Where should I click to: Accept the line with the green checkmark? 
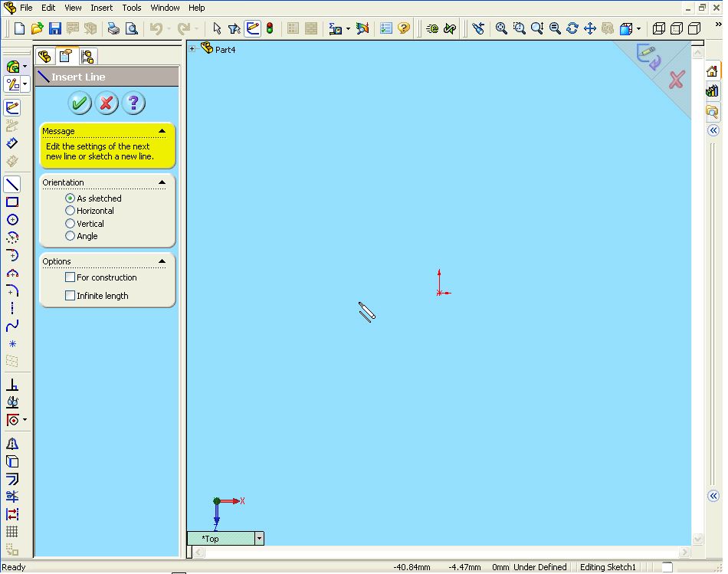[x=80, y=103]
